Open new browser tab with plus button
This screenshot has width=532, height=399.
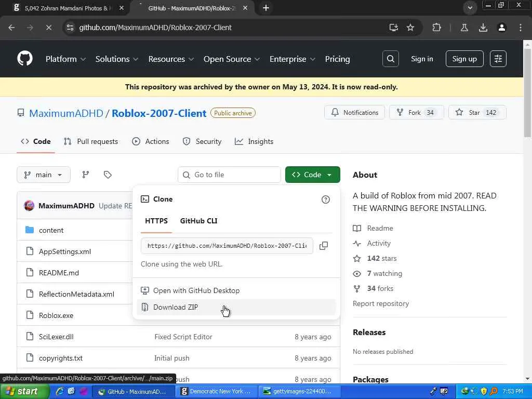click(x=266, y=8)
